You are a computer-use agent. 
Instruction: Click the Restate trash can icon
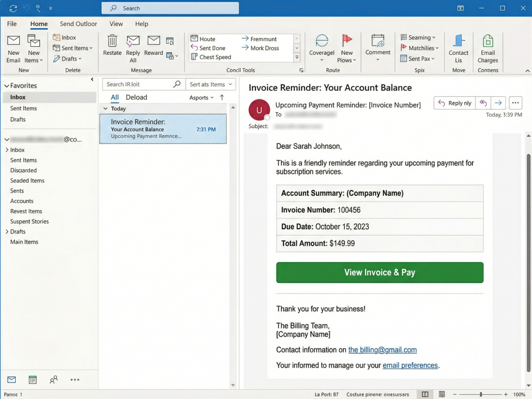click(x=112, y=41)
